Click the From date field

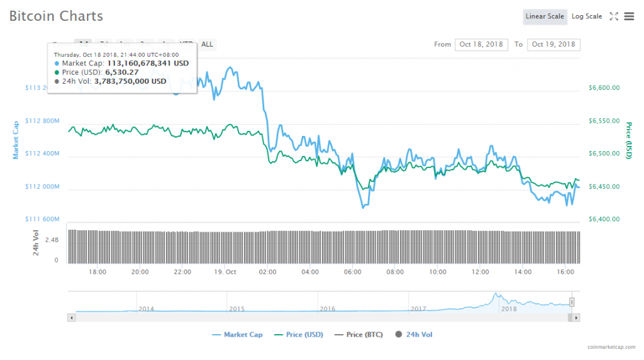point(482,44)
